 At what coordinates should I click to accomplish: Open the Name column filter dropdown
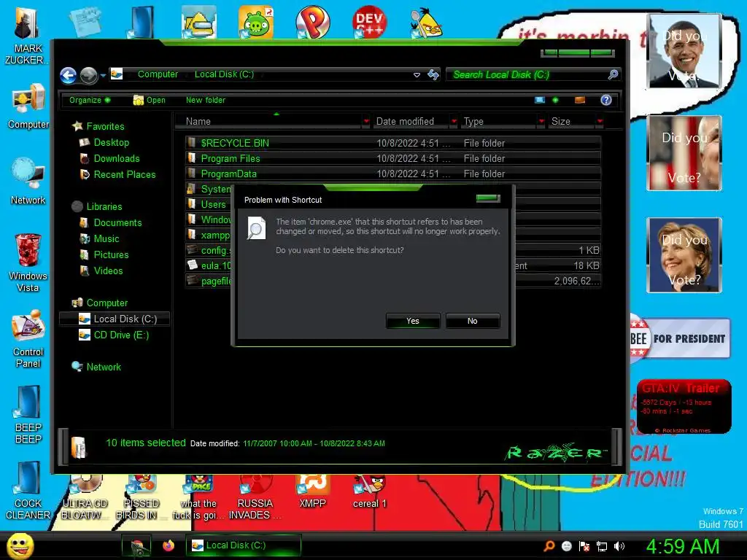click(x=366, y=122)
